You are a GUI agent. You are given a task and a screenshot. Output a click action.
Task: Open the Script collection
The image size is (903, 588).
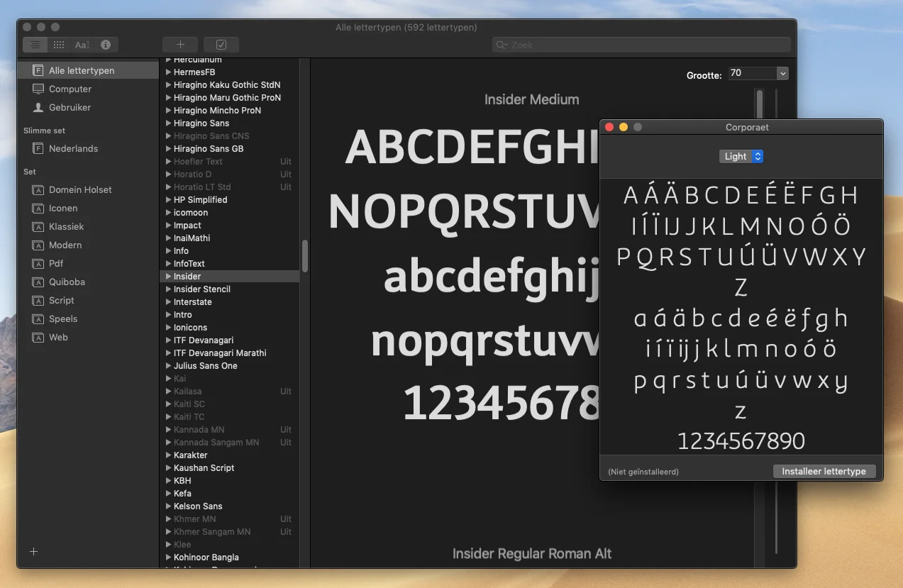tap(88, 300)
